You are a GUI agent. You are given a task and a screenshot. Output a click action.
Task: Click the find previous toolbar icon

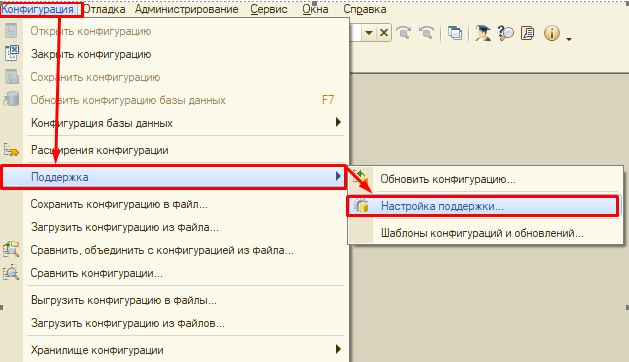click(x=426, y=33)
